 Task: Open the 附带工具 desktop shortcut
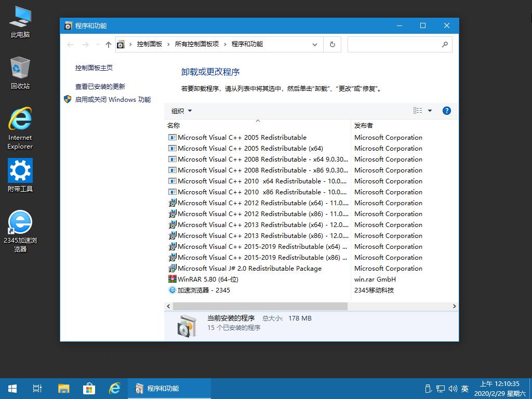pyautogui.click(x=20, y=175)
